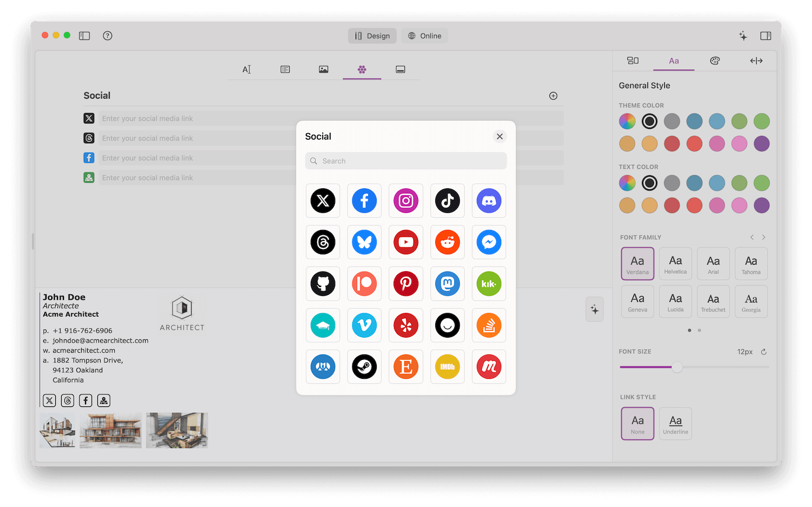Click the Search field in Social popup
Image resolution: width=812 pixels, height=507 pixels.
pos(406,161)
